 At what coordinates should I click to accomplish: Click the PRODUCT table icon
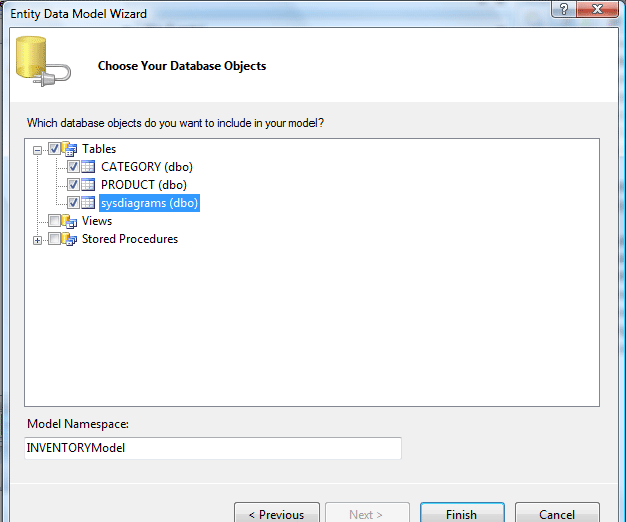point(88,185)
